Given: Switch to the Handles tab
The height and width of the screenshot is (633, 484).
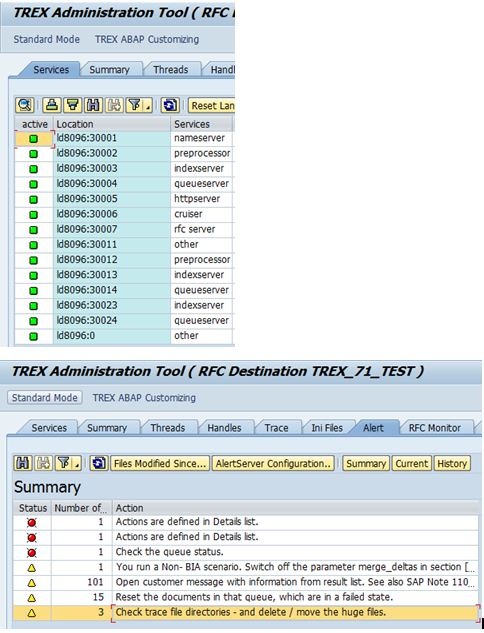Looking at the screenshot, I should coord(224,428).
